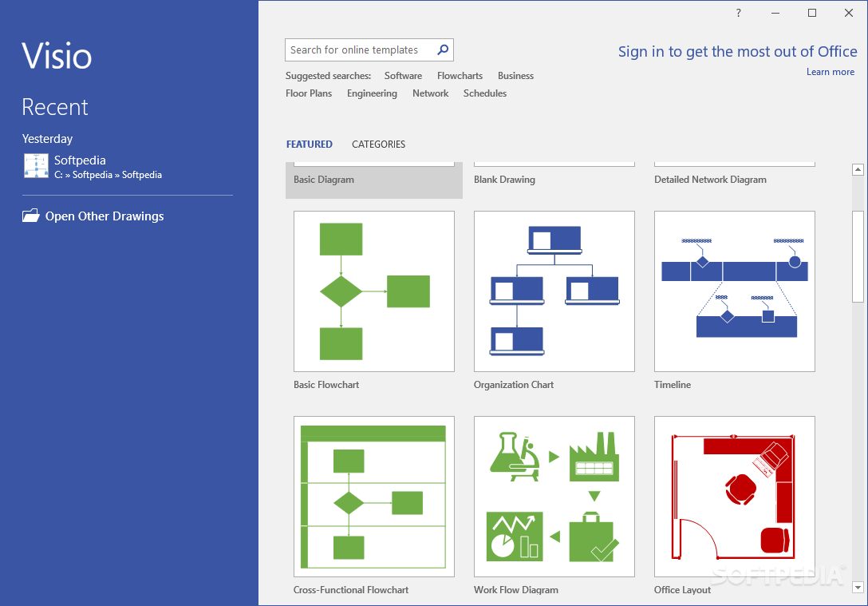Open the Basic Flowchart template
This screenshot has height=606, width=868.
373,291
